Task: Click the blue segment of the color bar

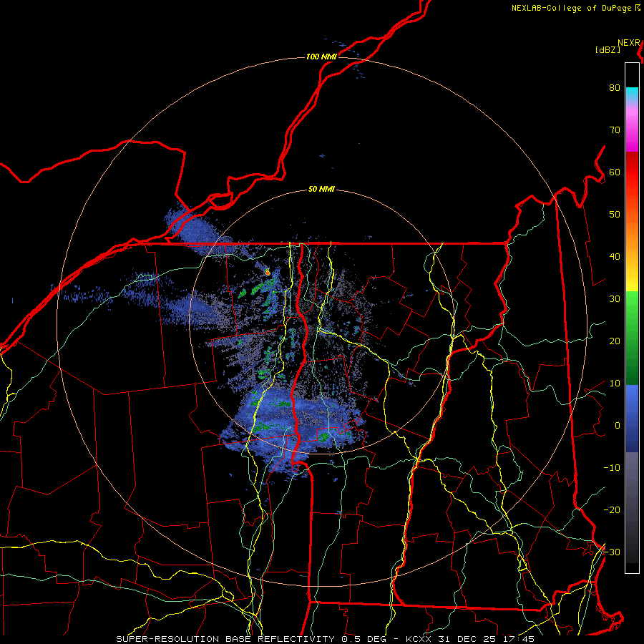Action: coord(632,417)
